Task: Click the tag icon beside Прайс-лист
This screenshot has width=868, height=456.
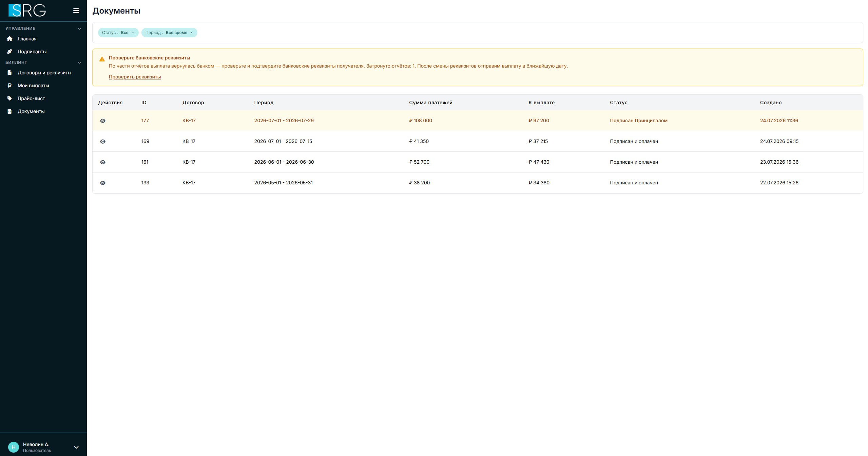Action: (x=9, y=98)
